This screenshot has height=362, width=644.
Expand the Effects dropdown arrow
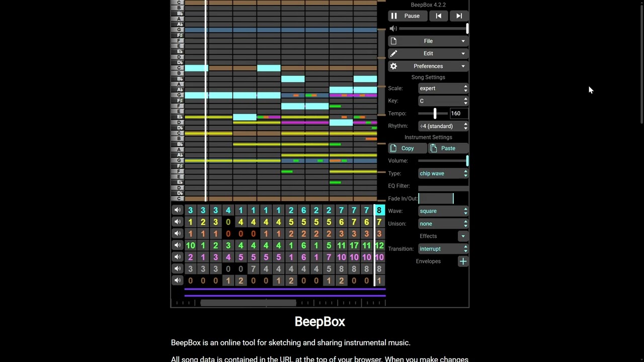[463, 236]
